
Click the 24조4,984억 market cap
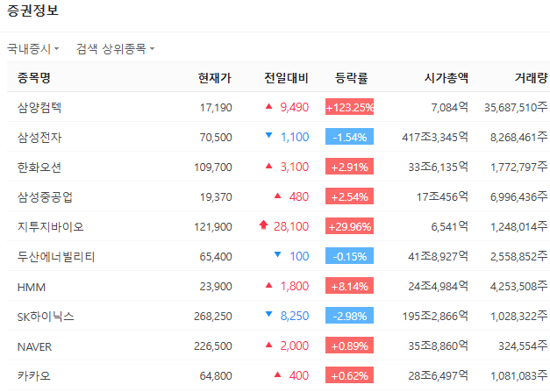pyautogui.click(x=438, y=286)
